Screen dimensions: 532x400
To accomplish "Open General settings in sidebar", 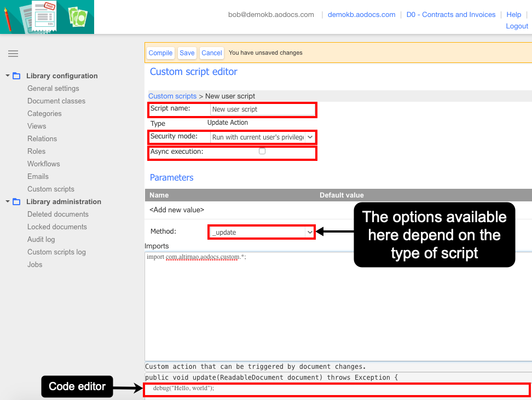I will point(53,88).
